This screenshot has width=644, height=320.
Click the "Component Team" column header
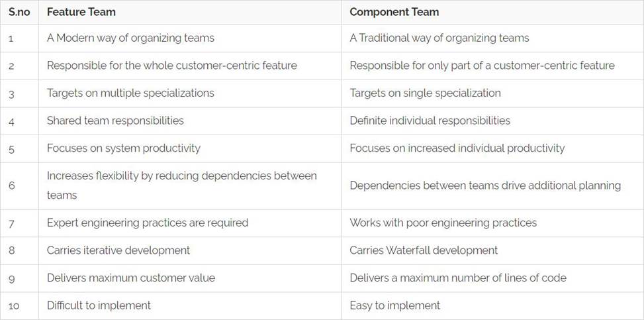tap(394, 12)
